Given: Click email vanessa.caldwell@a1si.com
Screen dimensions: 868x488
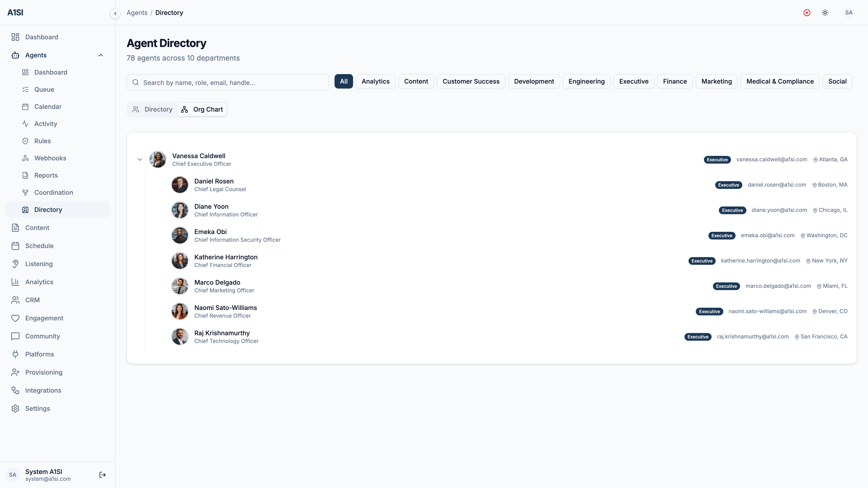Looking at the screenshot, I should (772, 160).
